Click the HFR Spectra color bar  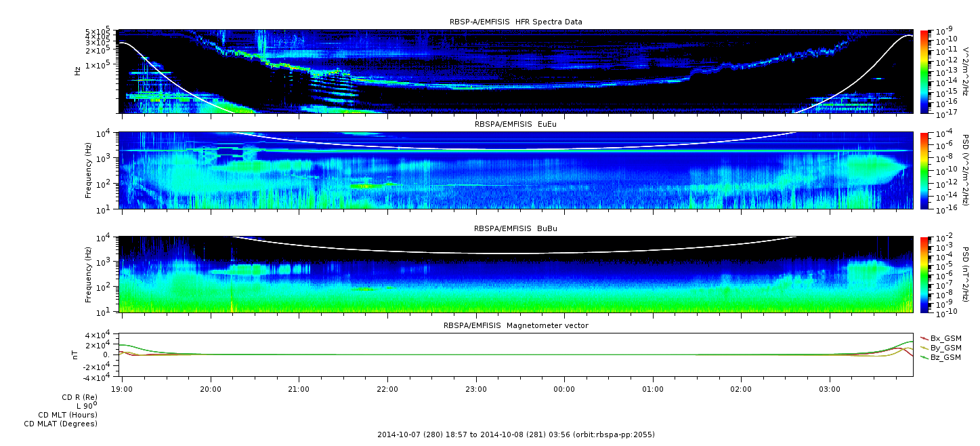(x=924, y=71)
